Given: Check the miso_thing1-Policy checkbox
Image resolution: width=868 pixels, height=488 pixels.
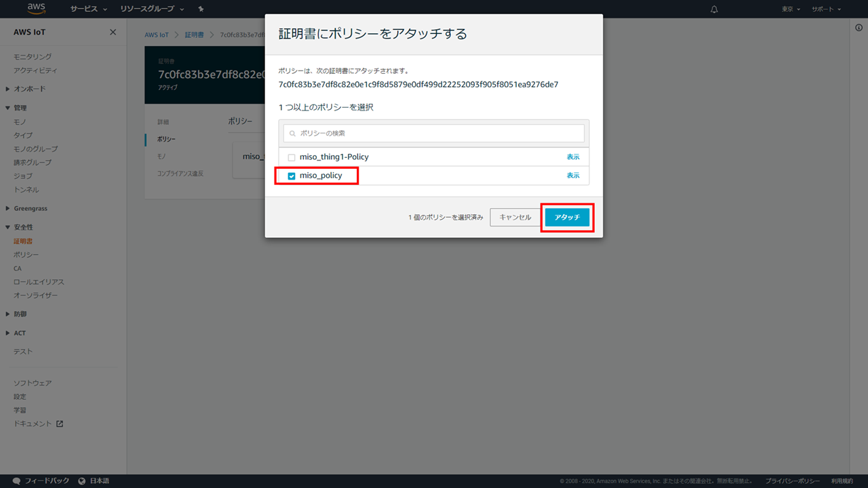Looking at the screenshot, I should coord(292,157).
